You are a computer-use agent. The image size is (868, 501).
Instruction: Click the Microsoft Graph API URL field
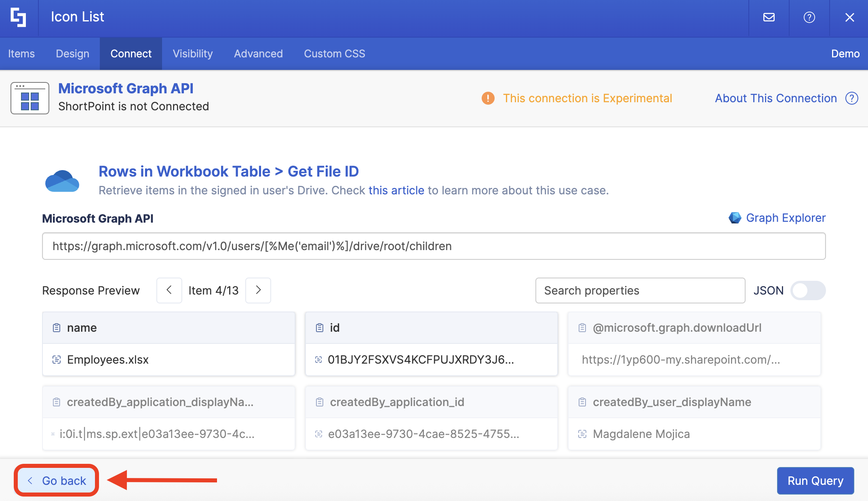point(433,246)
